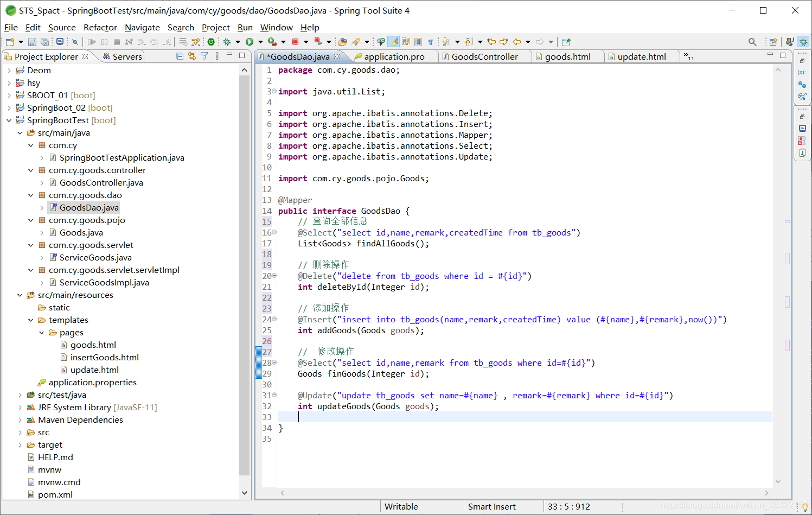
Task: Click the Save icon in toolbar
Action: point(32,42)
